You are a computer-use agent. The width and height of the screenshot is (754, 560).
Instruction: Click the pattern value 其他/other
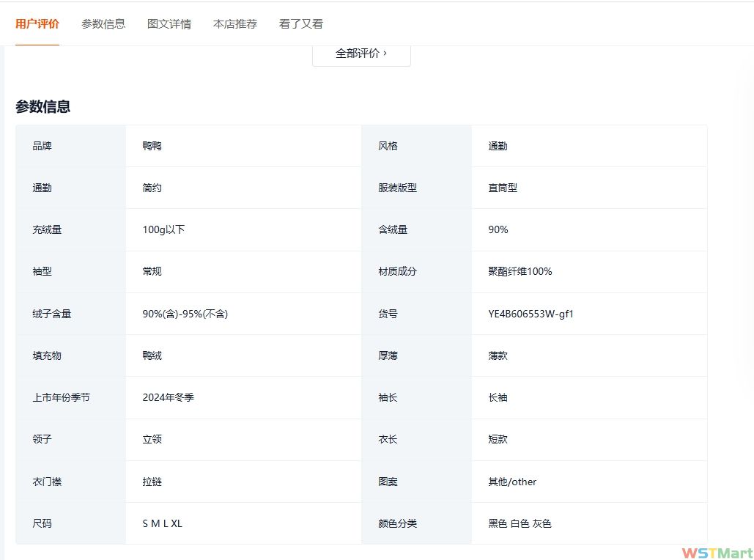pyautogui.click(x=512, y=482)
